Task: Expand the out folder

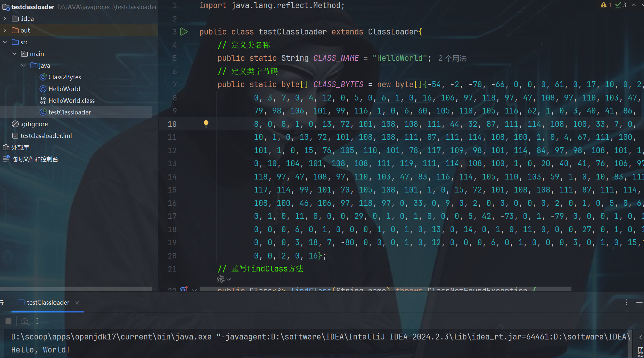Action: click(x=5, y=30)
